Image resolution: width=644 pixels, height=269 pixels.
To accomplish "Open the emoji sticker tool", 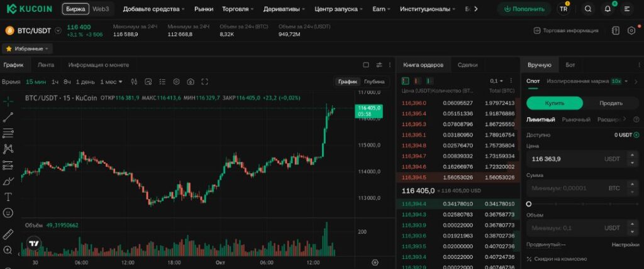I will click(8, 213).
